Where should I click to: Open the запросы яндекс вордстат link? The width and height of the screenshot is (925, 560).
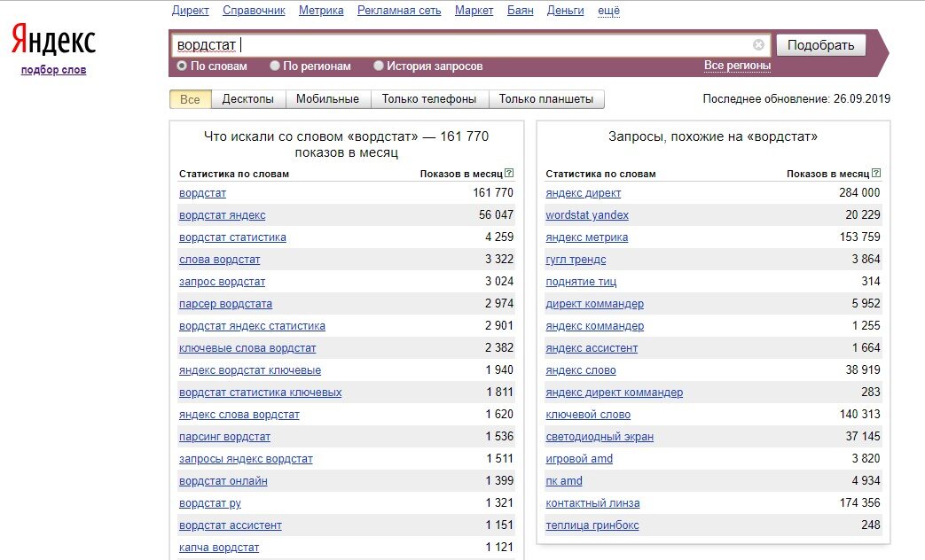[246, 459]
